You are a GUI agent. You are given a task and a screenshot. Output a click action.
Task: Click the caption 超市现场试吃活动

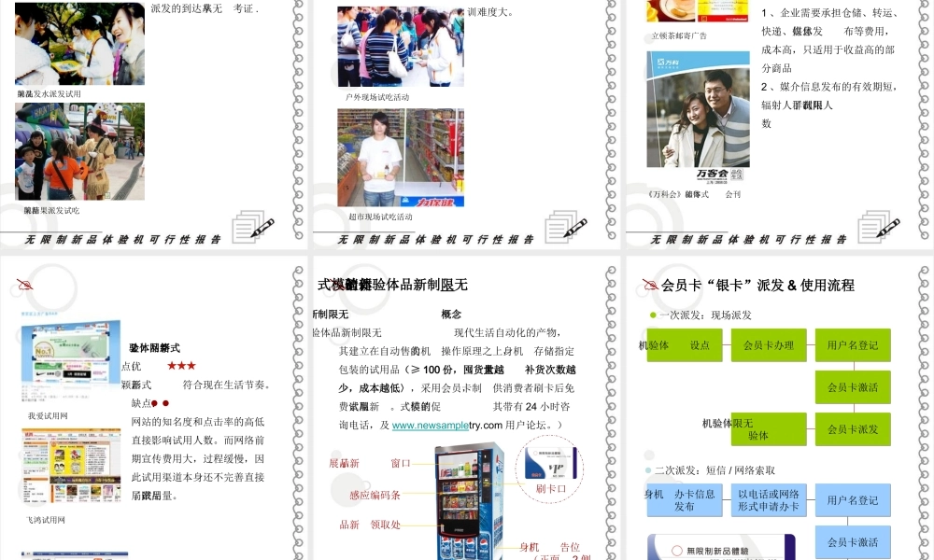(x=381, y=217)
